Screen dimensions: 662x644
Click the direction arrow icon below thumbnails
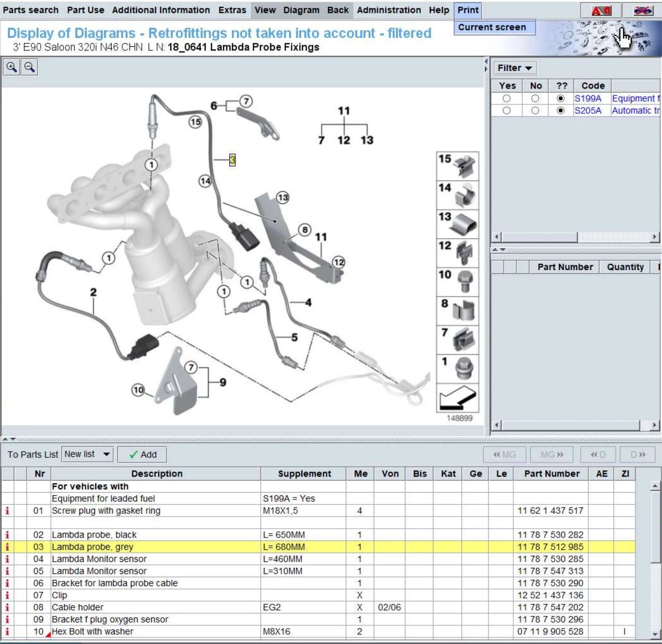[x=457, y=398]
